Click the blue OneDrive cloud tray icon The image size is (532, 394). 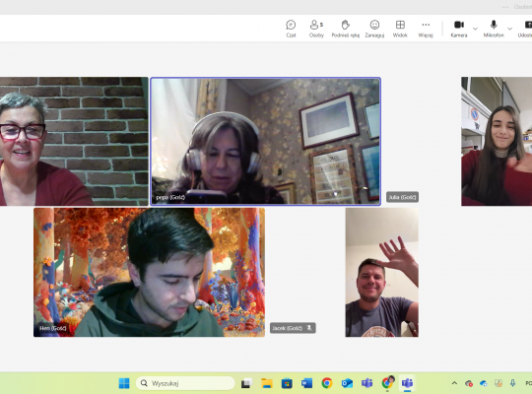pos(484,383)
